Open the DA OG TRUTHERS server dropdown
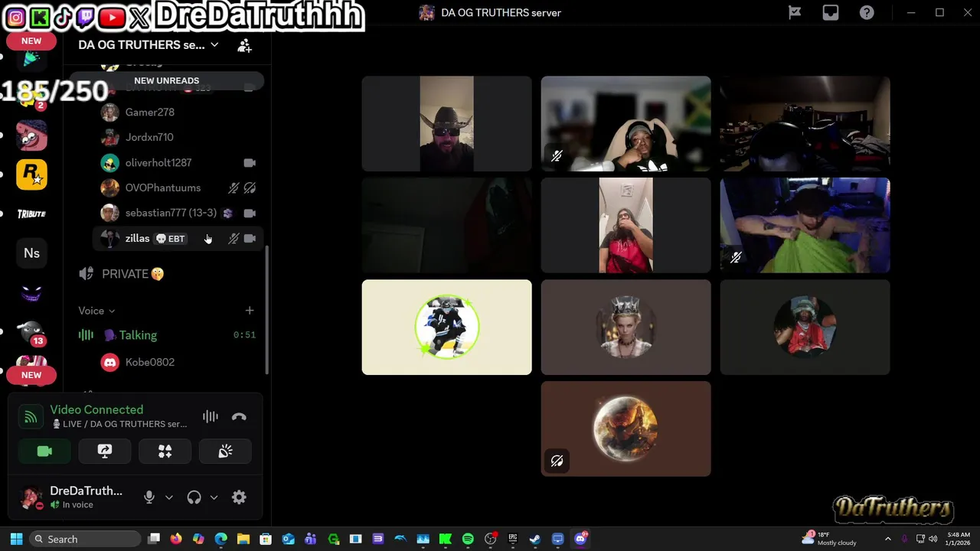This screenshot has height=551, width=980. [149, 45]
